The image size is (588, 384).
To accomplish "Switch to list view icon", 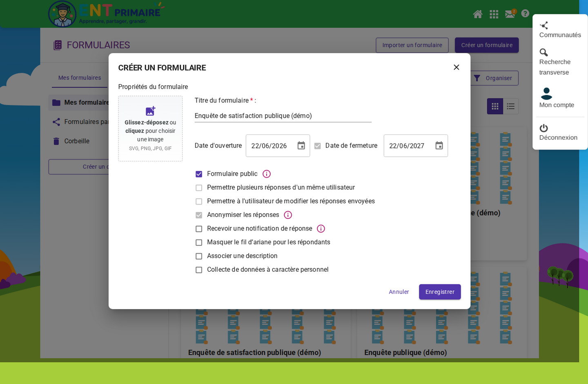I will point(511,106).
